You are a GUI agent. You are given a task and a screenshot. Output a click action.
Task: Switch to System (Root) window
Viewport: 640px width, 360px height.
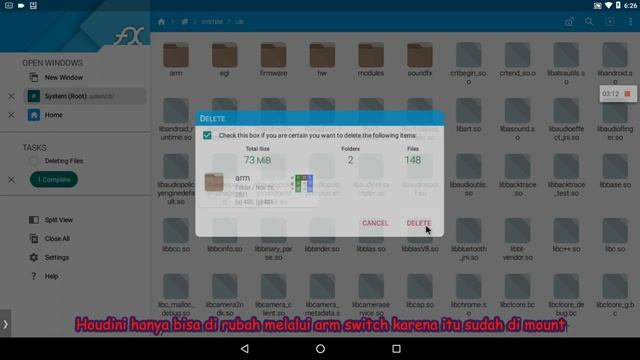[x=85, y=96]
